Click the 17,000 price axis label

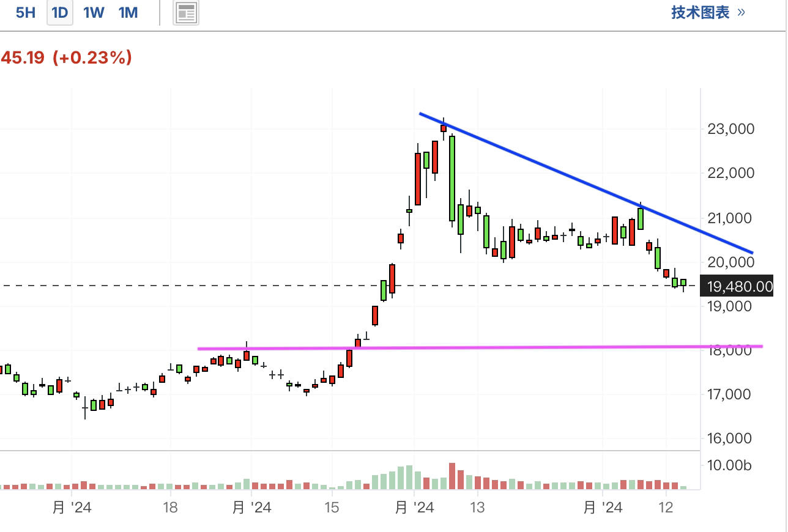(730, 394)
